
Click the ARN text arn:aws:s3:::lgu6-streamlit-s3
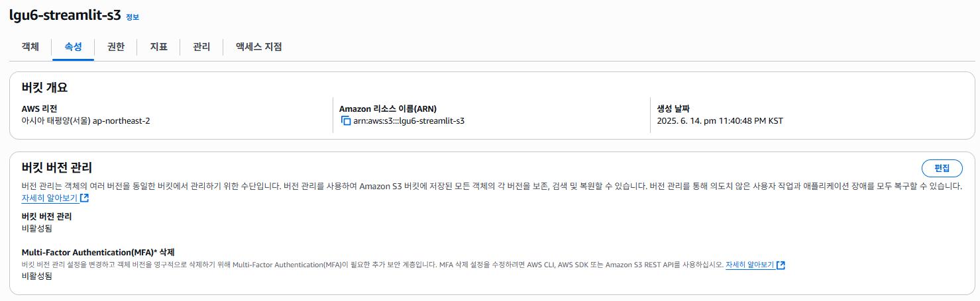click(x=409, y=121)
